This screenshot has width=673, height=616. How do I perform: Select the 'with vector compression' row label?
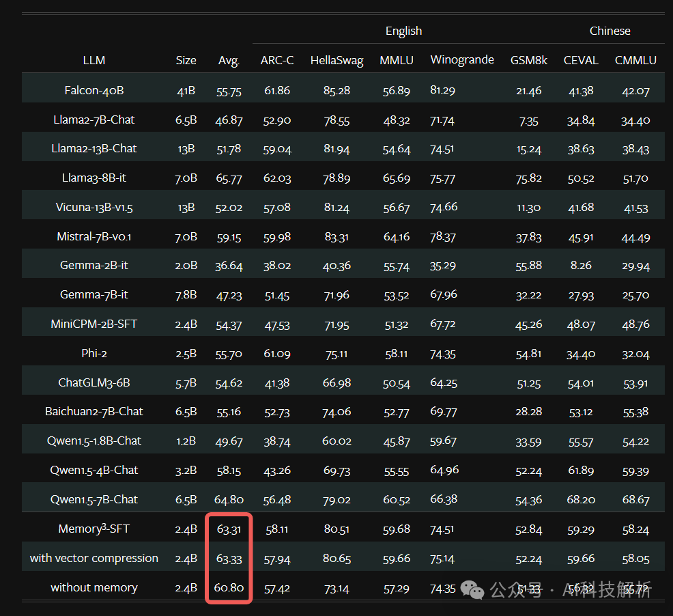[x=94, y=558]
